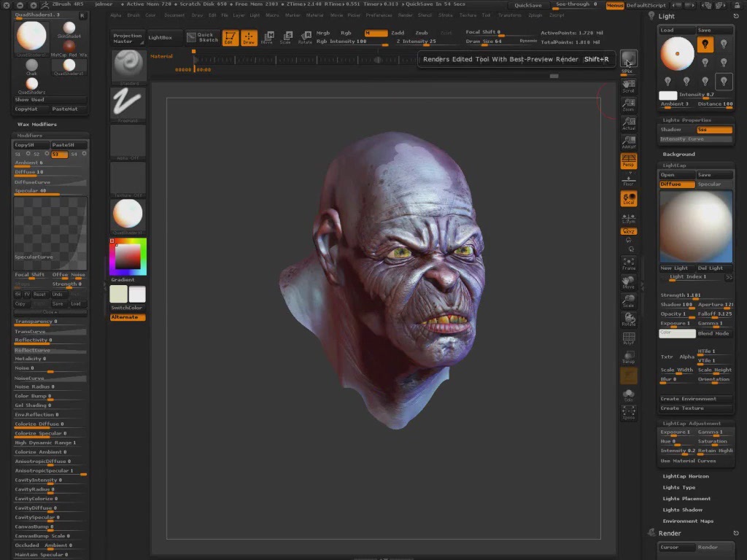
Task: Click the New Light button
Action: [677, 268]
